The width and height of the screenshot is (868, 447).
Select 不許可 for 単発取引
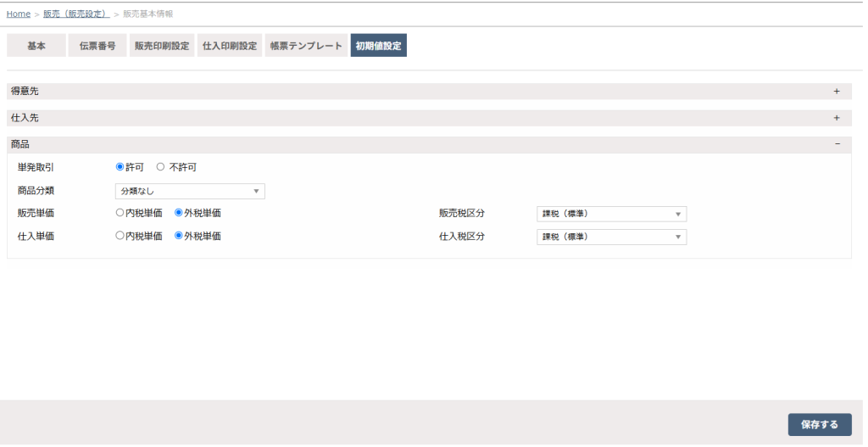[160, 167]
